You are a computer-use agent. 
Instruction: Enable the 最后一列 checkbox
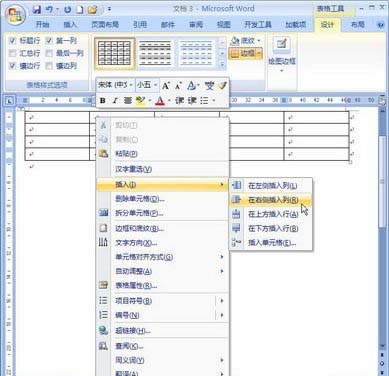click(49, 53)
